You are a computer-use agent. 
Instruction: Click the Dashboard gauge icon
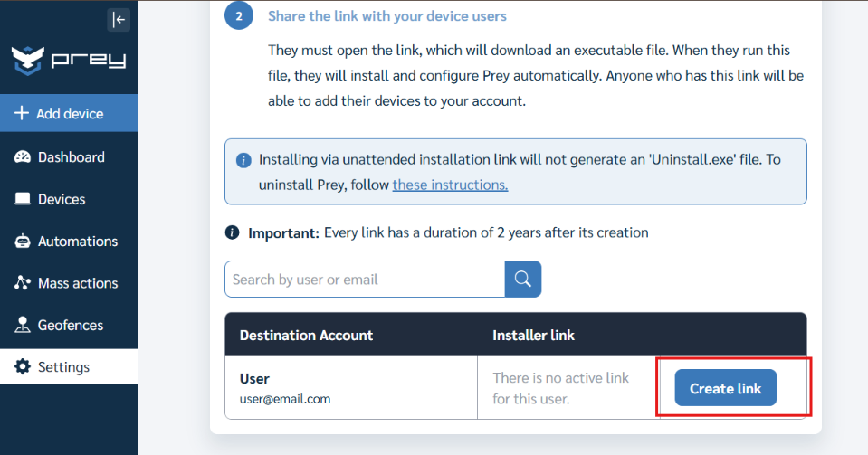point(23,157)
